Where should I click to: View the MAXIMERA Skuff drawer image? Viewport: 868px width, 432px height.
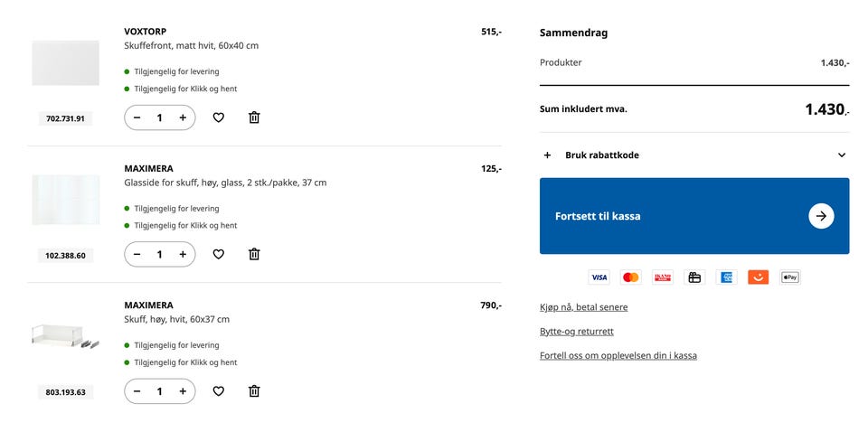[65, 336]
